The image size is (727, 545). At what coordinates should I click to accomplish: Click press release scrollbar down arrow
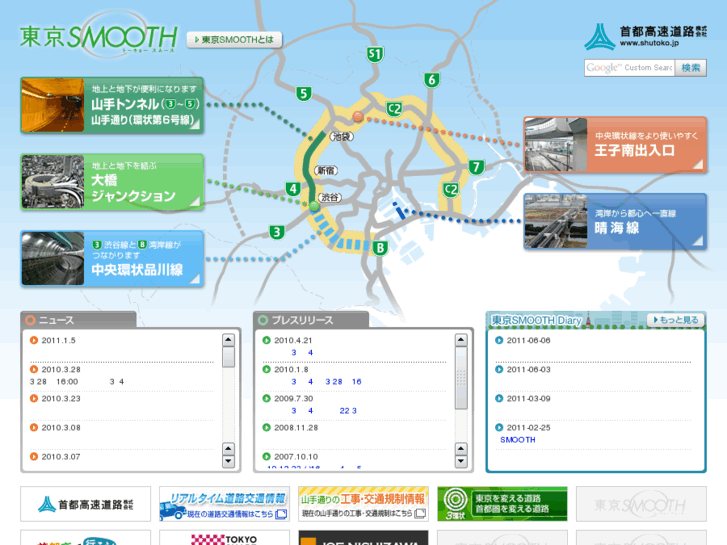461,462
